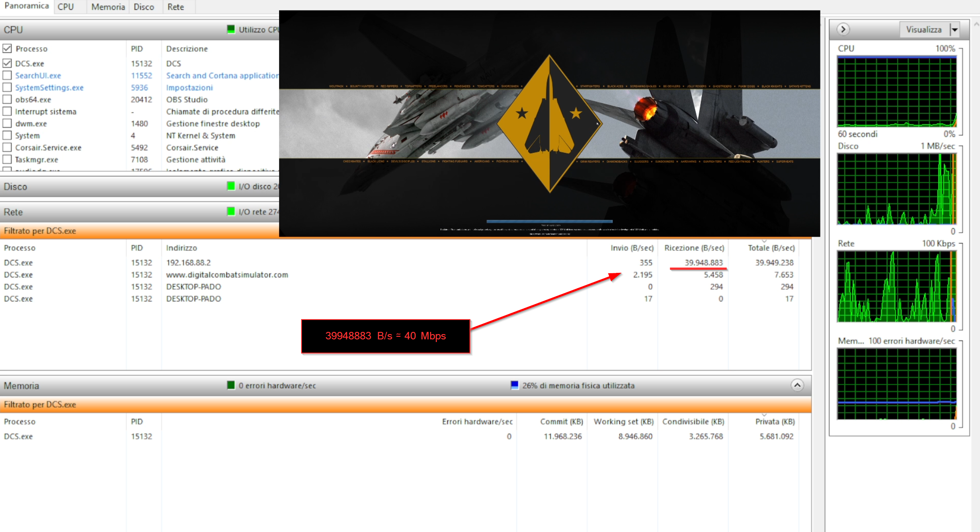This screenshot has height=532, width=980.
Task: Collapse the graphs pane using the arrow button
Action: [843, 29]
